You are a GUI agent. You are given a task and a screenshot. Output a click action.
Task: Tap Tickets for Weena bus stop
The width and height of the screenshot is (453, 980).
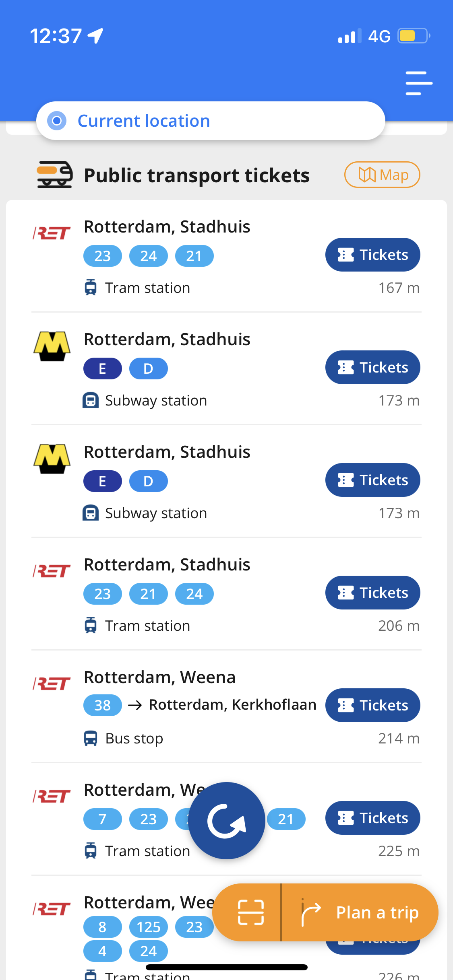coord(373,705)
